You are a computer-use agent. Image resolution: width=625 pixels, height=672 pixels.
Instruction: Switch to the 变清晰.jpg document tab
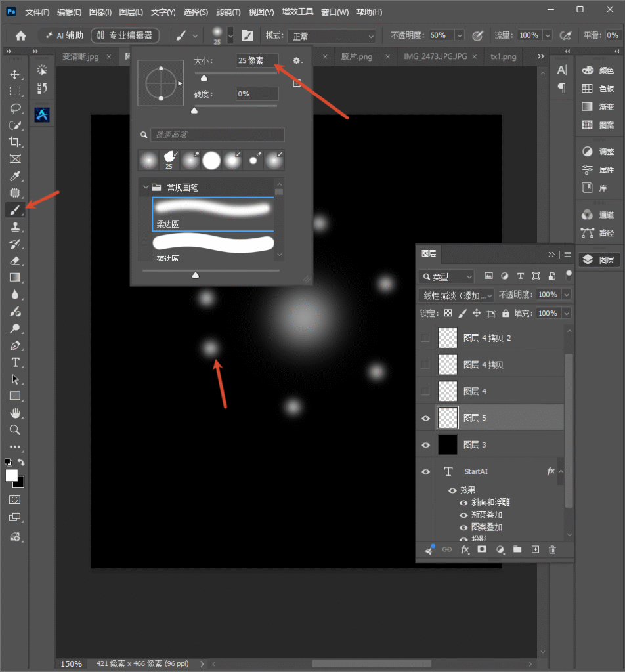[x=80, y=56]
